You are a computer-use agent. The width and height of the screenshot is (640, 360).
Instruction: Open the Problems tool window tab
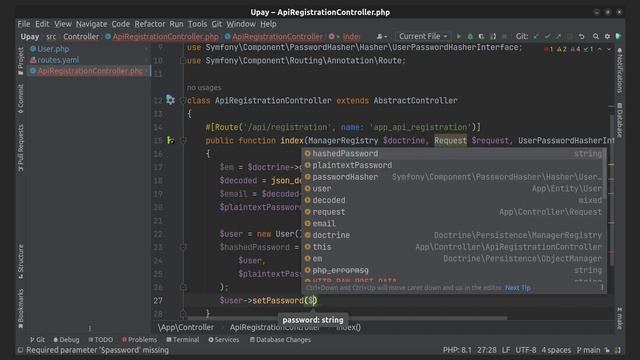coord(139,340)
